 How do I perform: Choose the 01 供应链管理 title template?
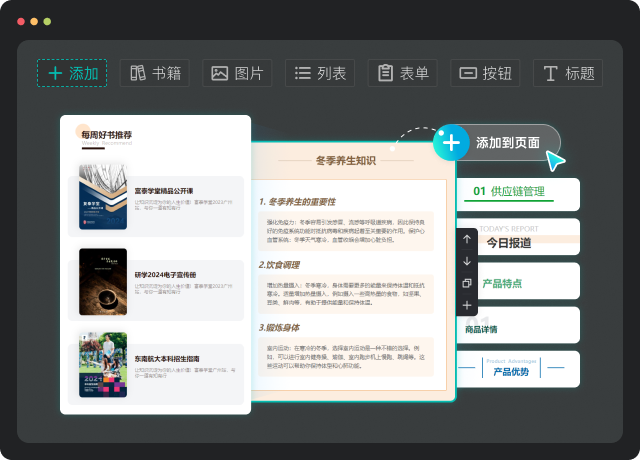point(520,193)
